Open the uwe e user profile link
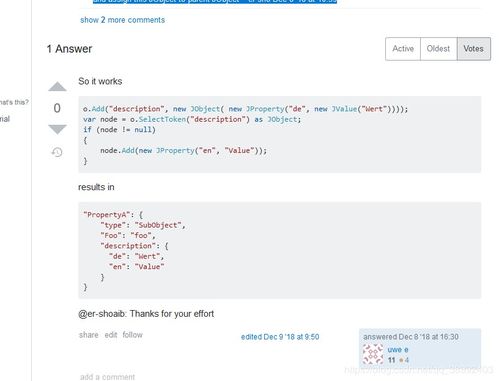The image size is (499, 381). click(398, 350)
